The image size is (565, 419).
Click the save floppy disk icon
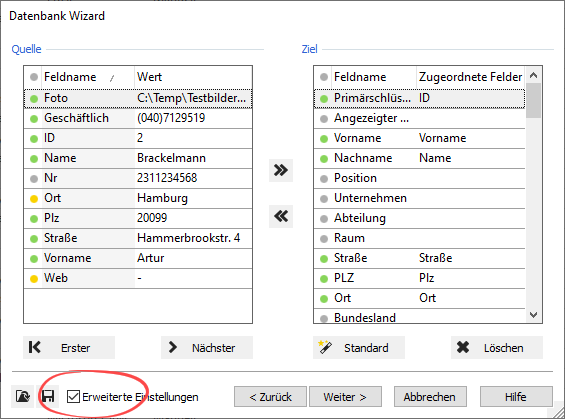coord(48,396)
